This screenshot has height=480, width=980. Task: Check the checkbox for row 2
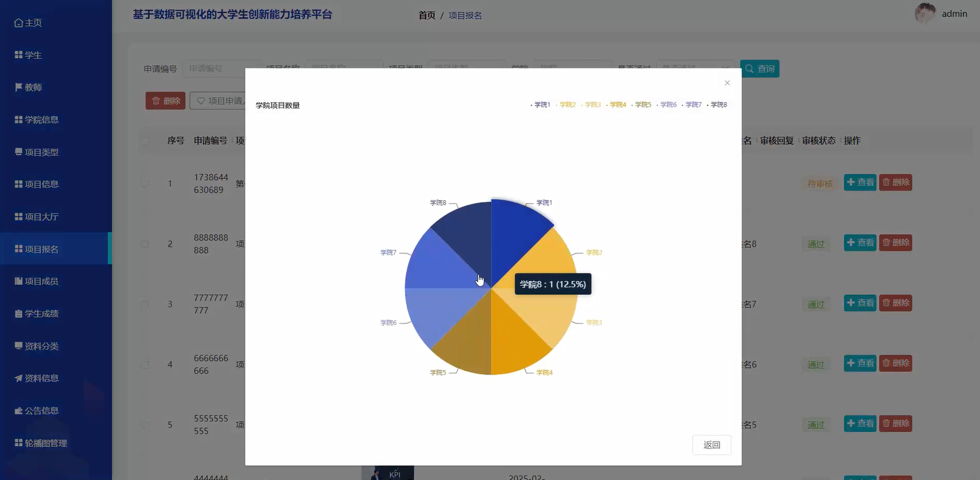(x=144, y=244)
